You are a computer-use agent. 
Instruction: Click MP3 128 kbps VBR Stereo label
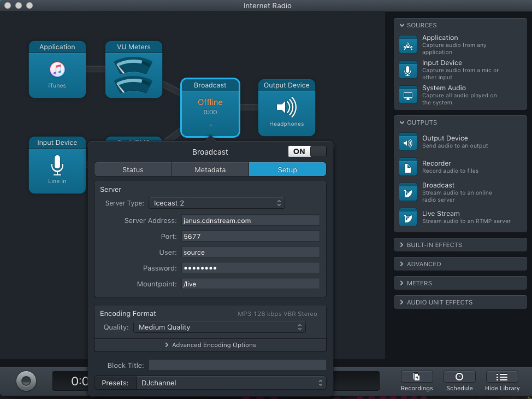tap(277, 314)
